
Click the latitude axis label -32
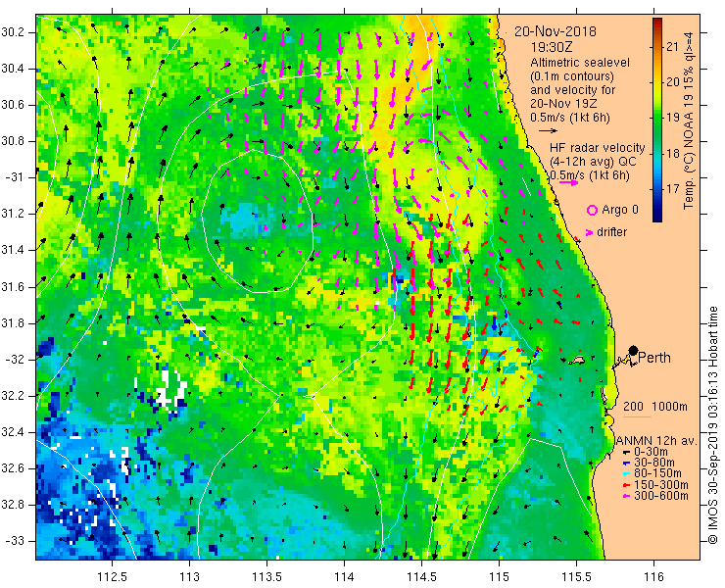coord(13,360)
